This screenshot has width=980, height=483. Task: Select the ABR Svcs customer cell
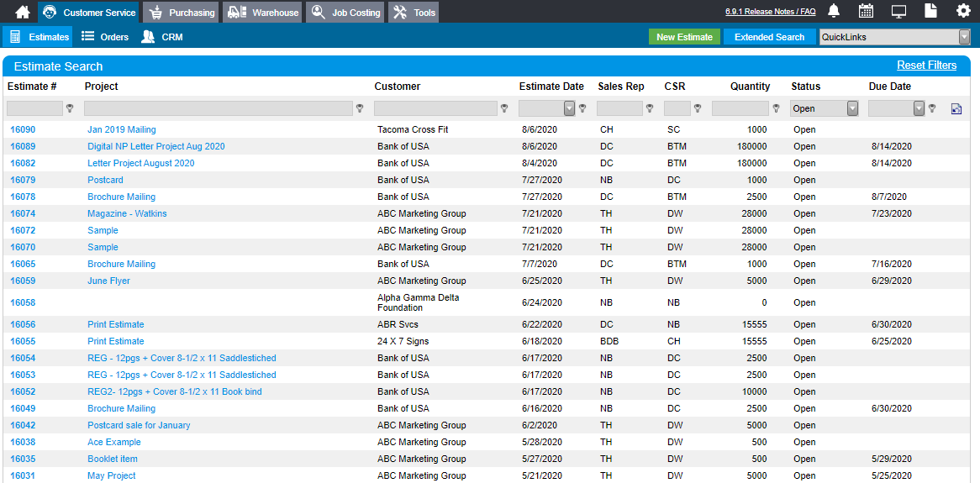click(x=398, y=324)
